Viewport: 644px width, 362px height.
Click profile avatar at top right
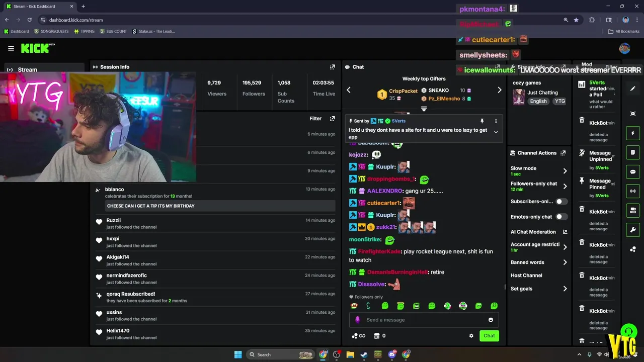[624, 48]
